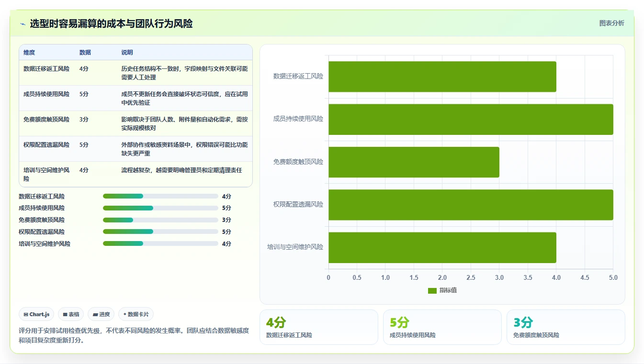The image size is (644, 364).
Task: Open the 5分 成员持续使用风险 data card
Action: 442,327
